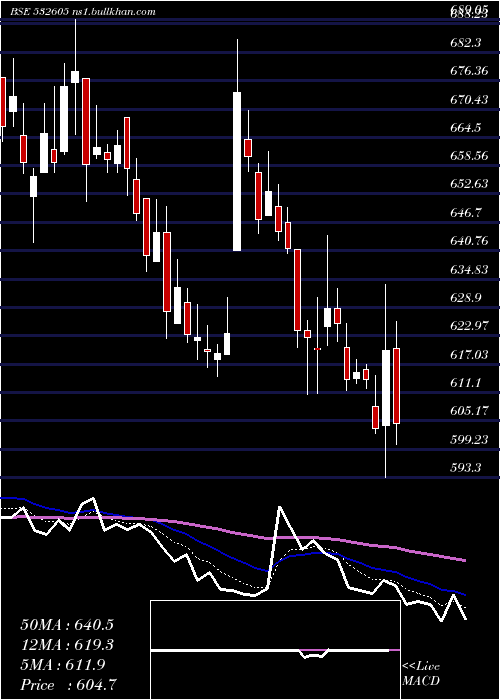The height and width of the screenshot is (700, 500).
Task: Click the 658.56 price axis label
Action: coord(470,156)
